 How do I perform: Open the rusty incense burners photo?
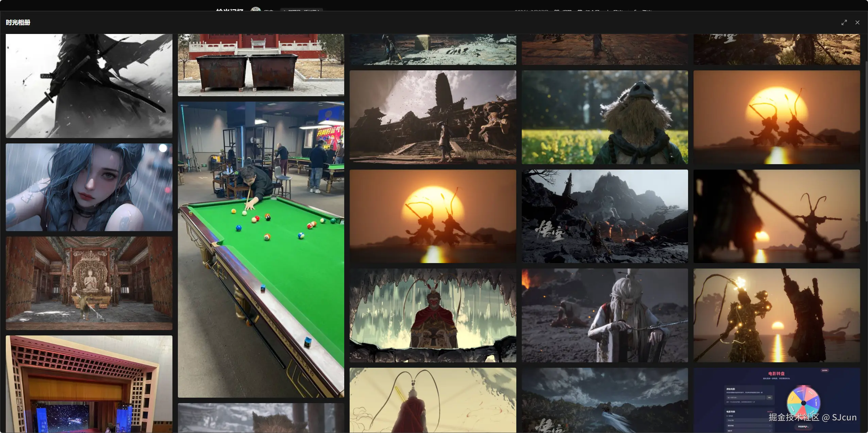coord(261,65)
